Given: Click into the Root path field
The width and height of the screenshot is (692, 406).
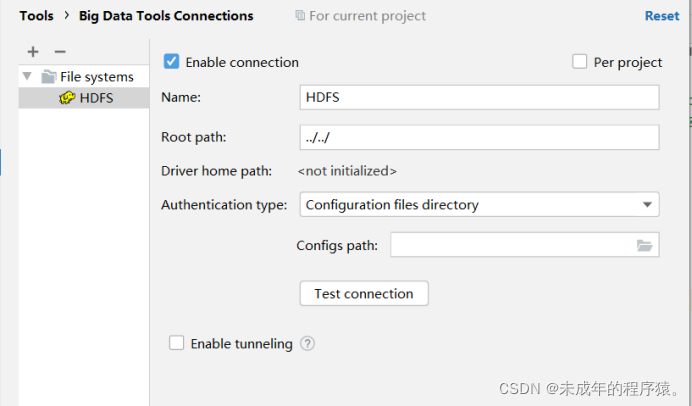Looking at the screenshot, I should pyautogui.click(x=479, y=137).
